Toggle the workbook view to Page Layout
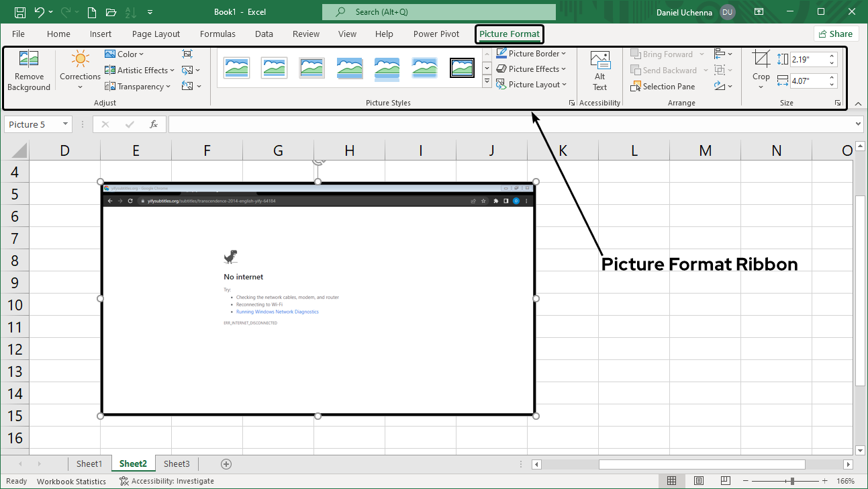 (x=698, y=480)
